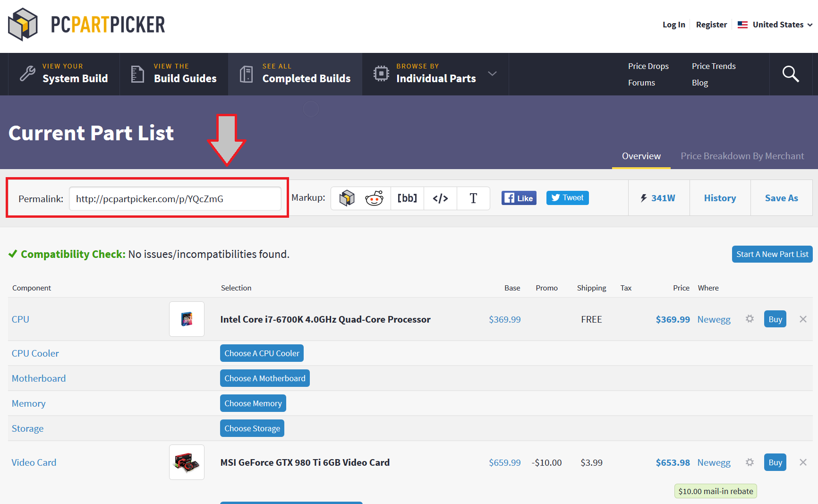Open MSI GeForce GTX 980 Ti product name
Screen dimensions: 818x504
tap(305, 462)
